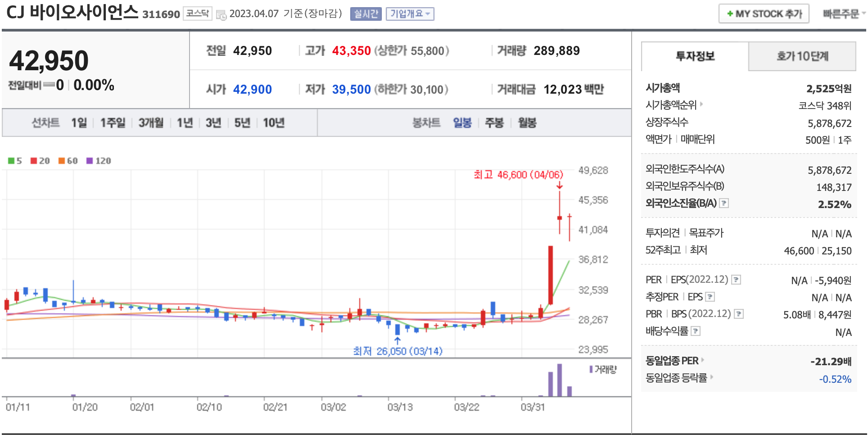Click help icon next to 배당수익률
868x435 pixels.
pyautogui.click(x=696, y=331)
